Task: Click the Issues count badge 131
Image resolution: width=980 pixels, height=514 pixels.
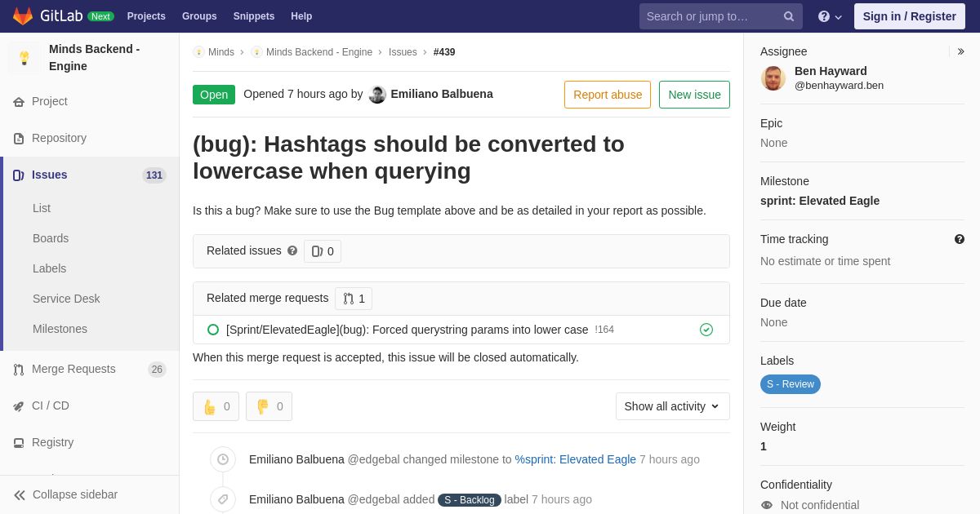Action: (154, 175)
